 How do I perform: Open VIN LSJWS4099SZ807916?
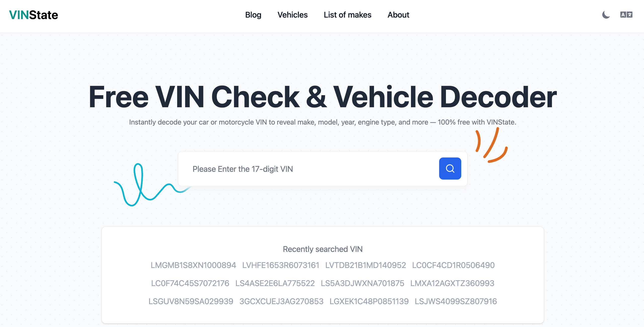tap(456, 301)
